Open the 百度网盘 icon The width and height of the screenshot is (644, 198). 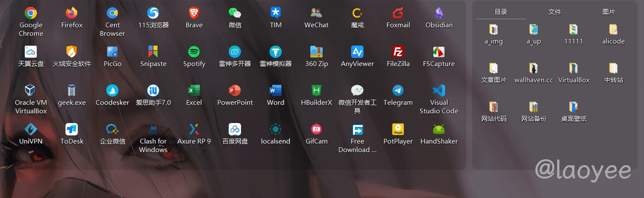point(235,129)
